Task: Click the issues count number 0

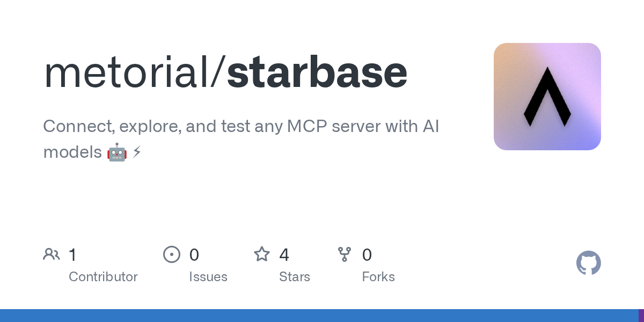Action: [194, 254]
